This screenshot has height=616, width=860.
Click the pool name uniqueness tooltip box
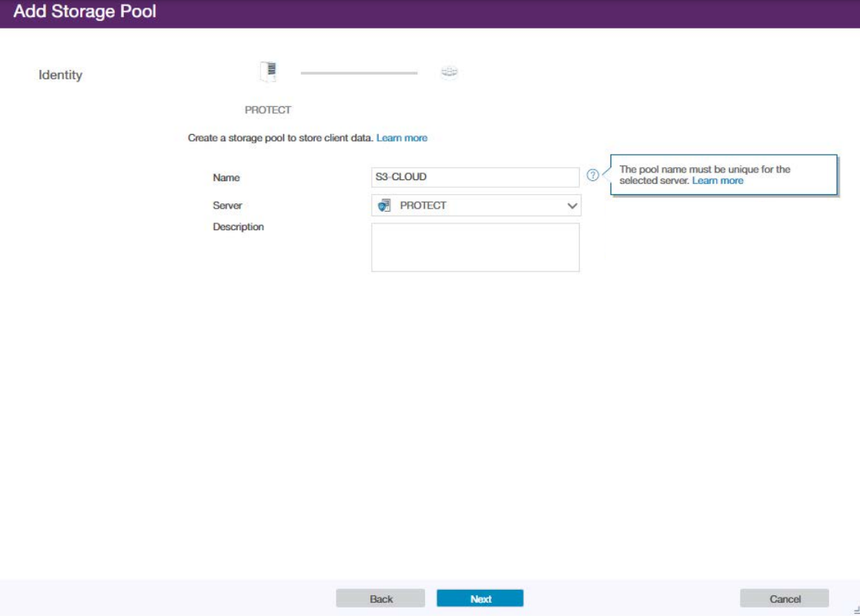point(724,175)
